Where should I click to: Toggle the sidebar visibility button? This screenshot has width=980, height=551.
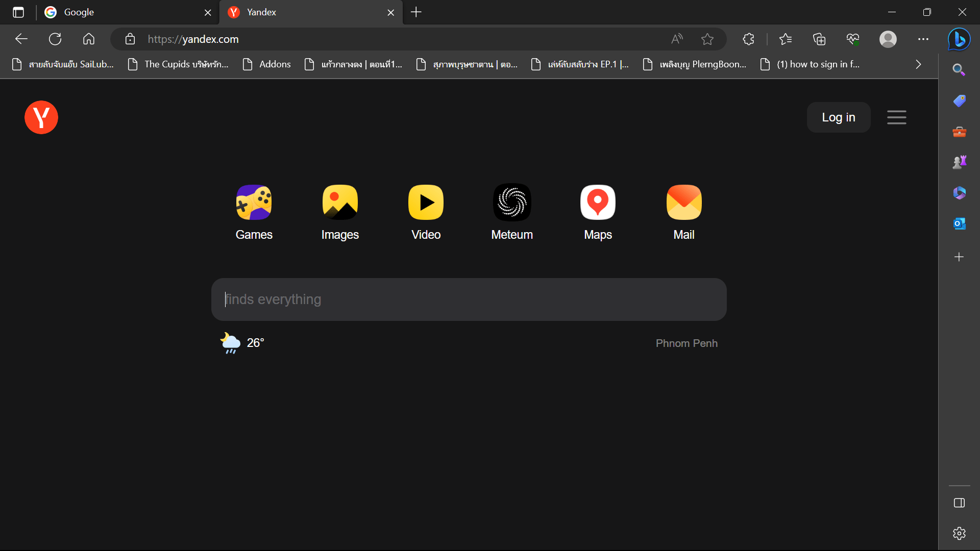pyautogui.click(x=959, y=503)
